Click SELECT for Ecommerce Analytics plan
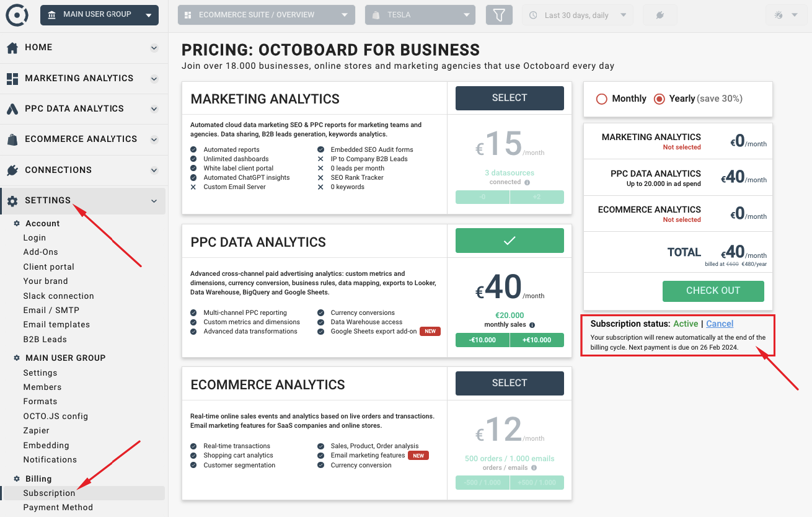812x517 pixels. click(x=510, y=383)
